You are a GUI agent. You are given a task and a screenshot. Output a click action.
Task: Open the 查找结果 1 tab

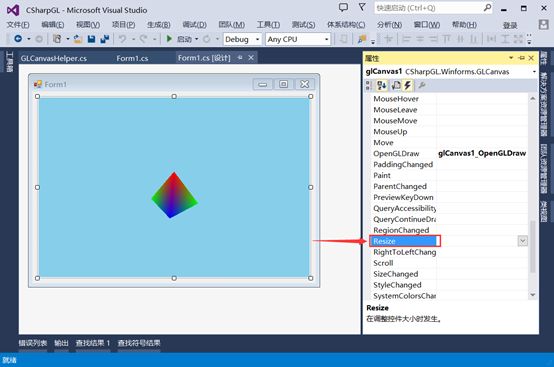pos(93,343)
